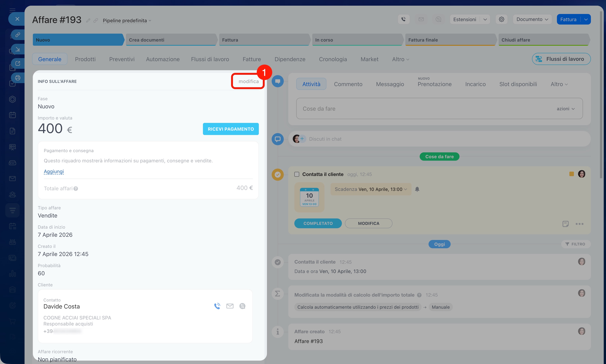Call Davide Costa via phone icon

click(217, 306)
